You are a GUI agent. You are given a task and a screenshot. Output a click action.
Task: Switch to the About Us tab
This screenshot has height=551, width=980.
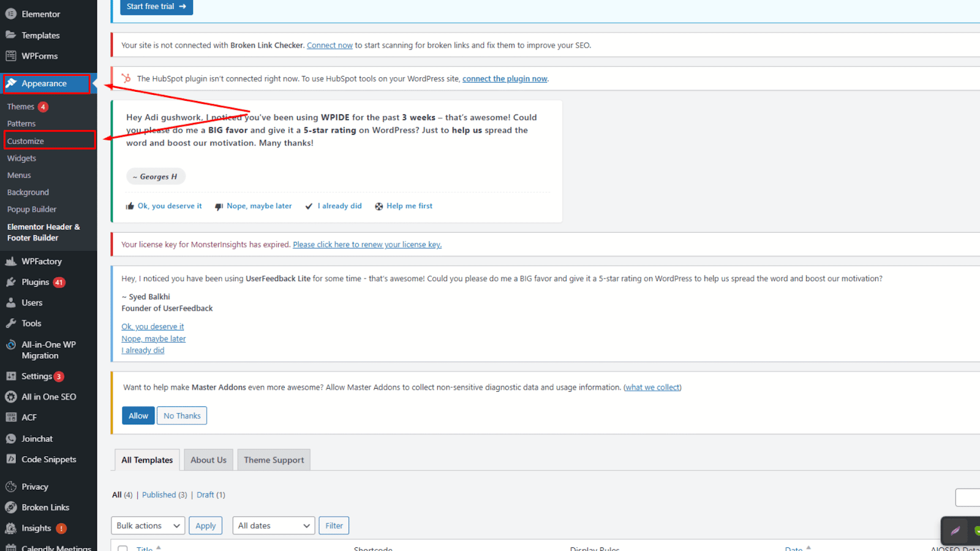208,460
